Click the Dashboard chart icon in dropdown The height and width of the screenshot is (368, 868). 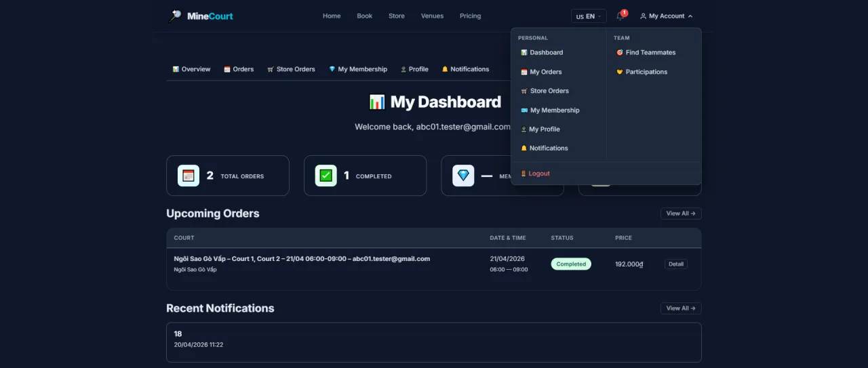524,53
